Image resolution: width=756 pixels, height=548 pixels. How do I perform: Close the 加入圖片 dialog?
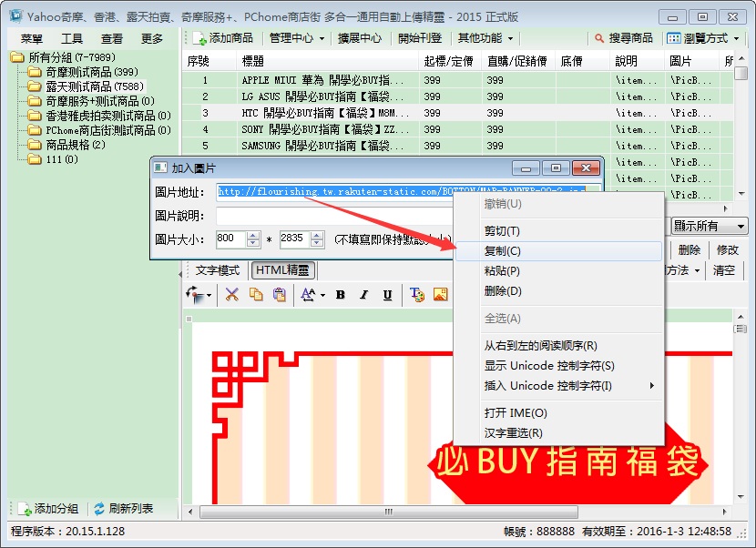pyautogui.click(x=586, y=167)
